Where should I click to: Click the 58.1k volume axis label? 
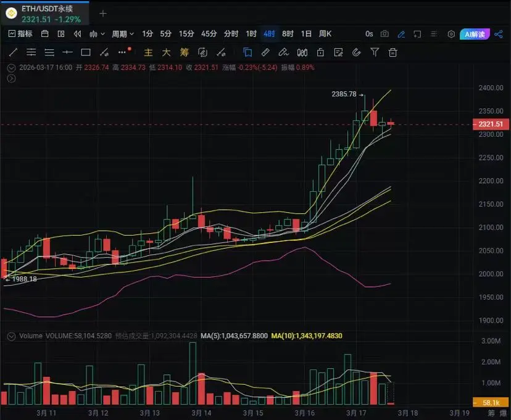point(491,403)
